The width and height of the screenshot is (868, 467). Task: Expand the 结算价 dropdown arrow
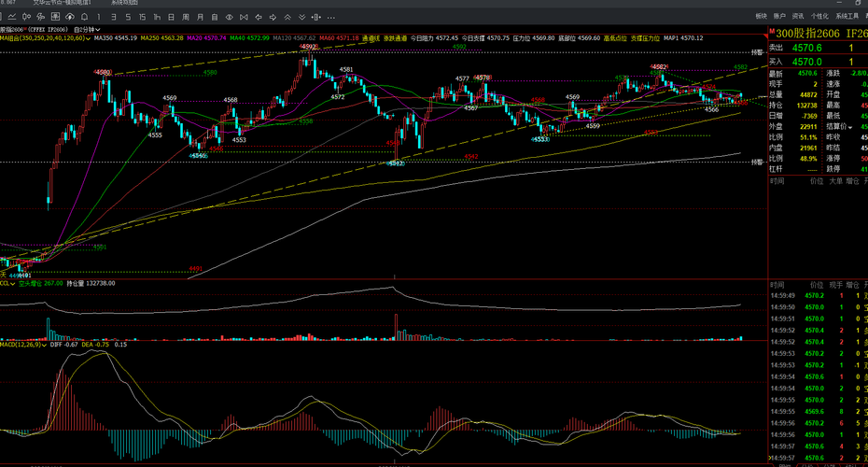pos(850,127)
